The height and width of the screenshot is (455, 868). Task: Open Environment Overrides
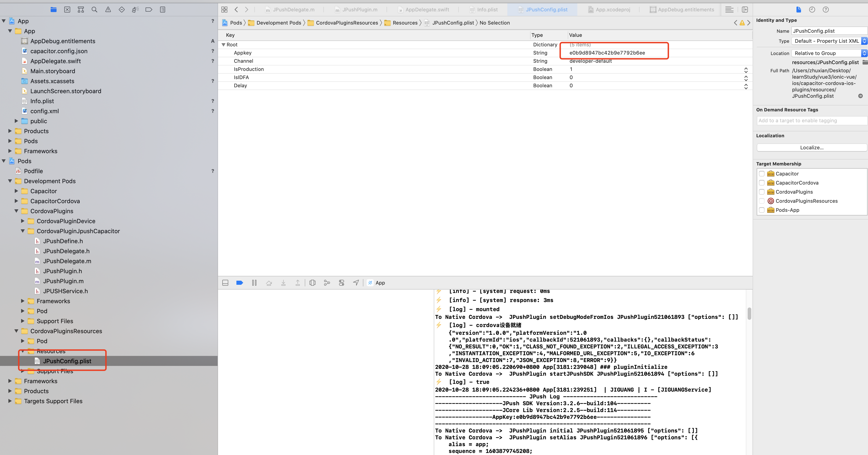point(342,283)
